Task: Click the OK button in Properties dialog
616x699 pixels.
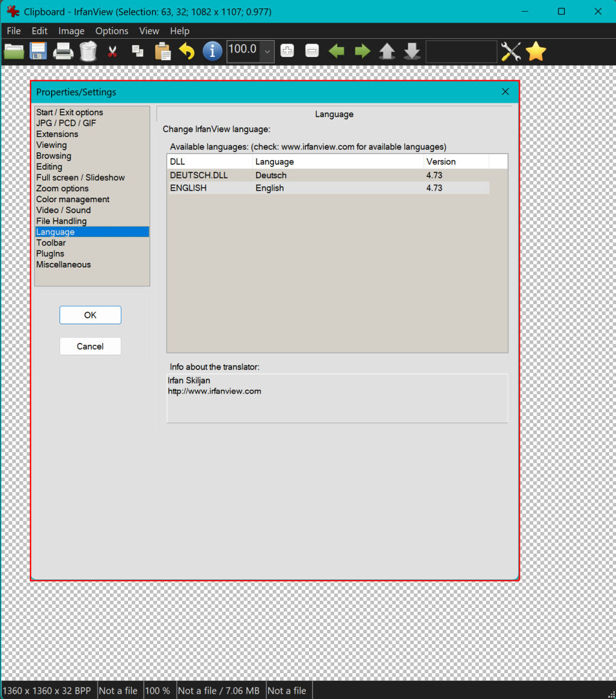Action: (90, 315)
